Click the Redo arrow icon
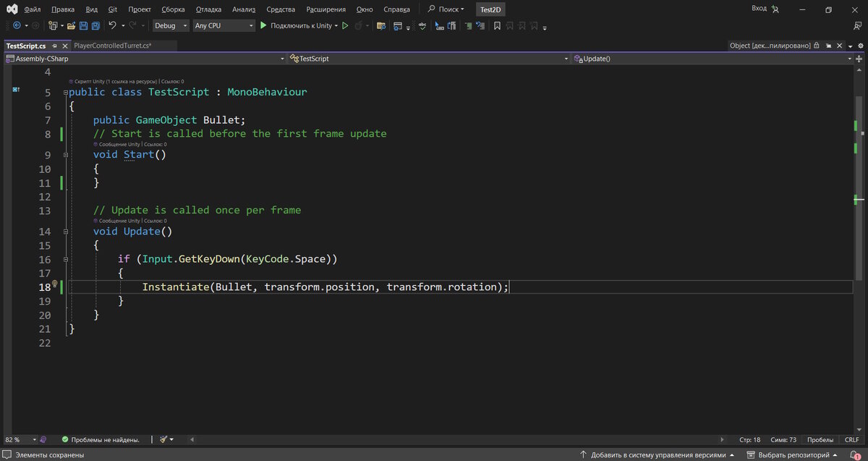868x461 pixels. pos(133,25)
